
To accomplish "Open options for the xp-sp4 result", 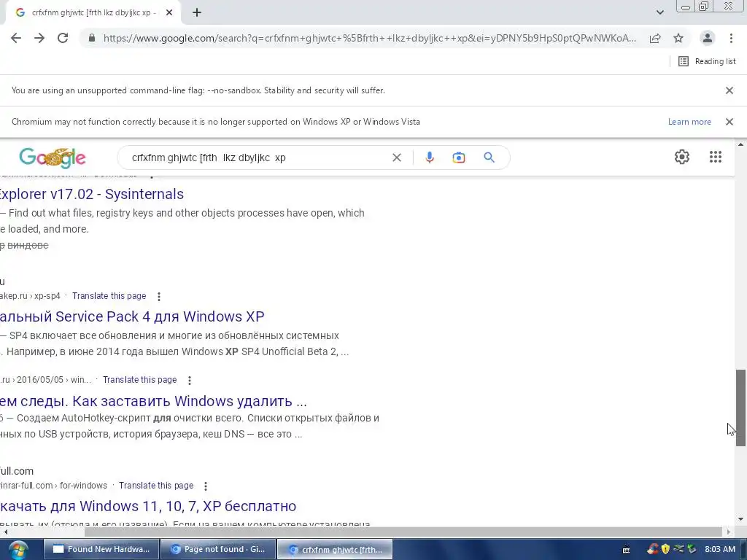I will 158,297.
